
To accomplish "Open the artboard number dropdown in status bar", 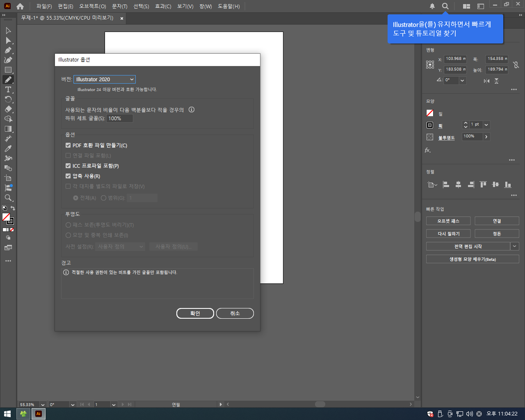I will tap(114, 404).
